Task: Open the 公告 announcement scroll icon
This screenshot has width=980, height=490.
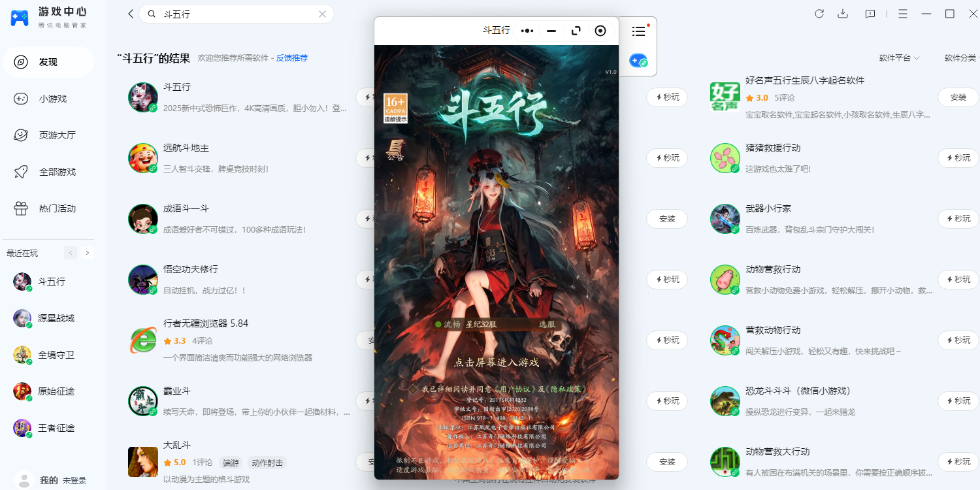Action: [x=395, y=150]
